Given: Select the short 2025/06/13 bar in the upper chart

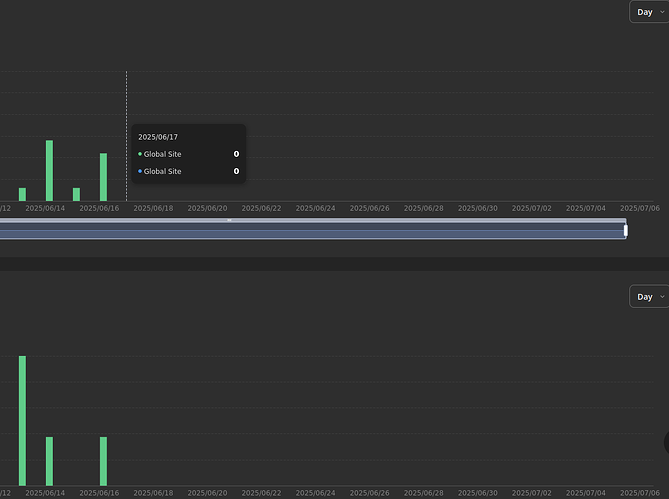Looking at the screenshot, I should pyautogui.click(x=22, y=194).
